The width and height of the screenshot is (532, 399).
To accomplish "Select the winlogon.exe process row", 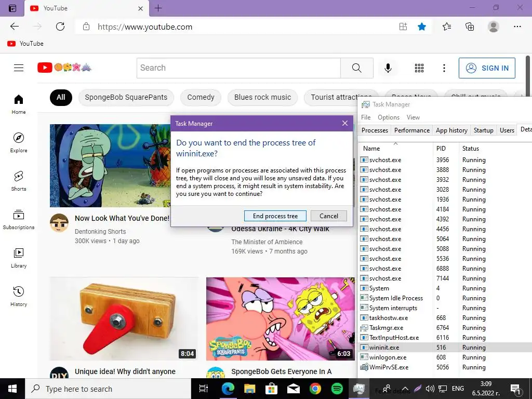I will (x=445, y=357).
